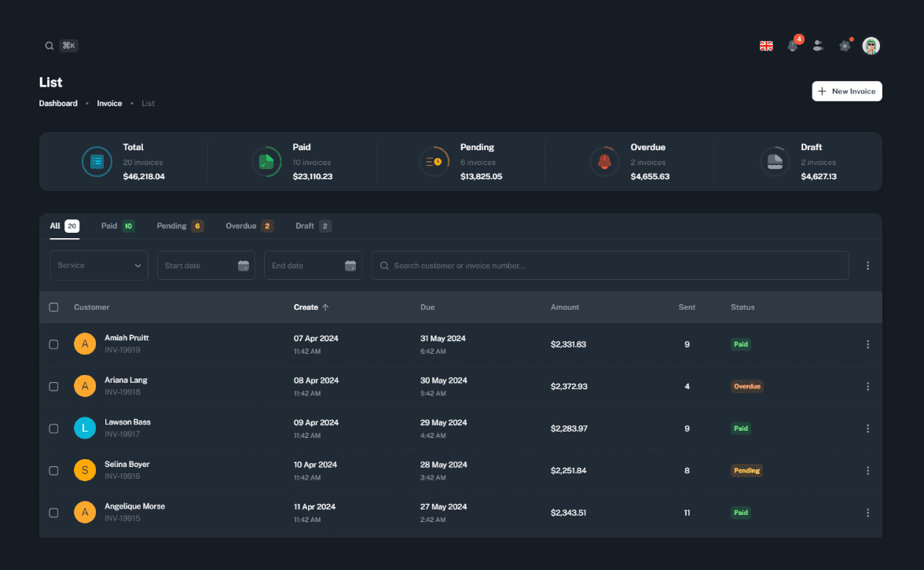This screenshot has width=924, height=570.
Task: Go to Invoice breadcrumb link
Action: click(110, 104)
